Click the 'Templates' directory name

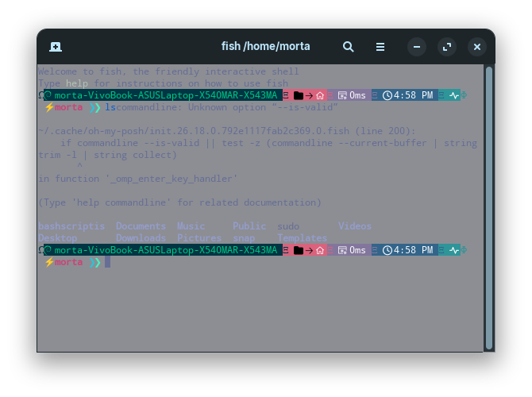303,238
